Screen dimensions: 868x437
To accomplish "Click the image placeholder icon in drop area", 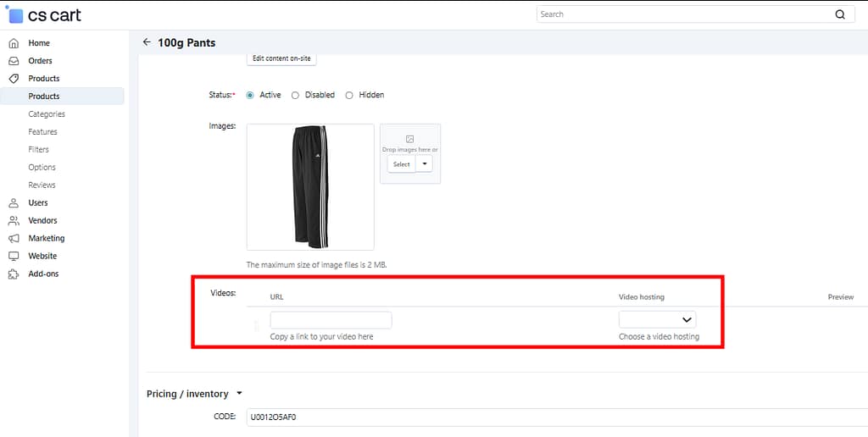I will (409, 140).
